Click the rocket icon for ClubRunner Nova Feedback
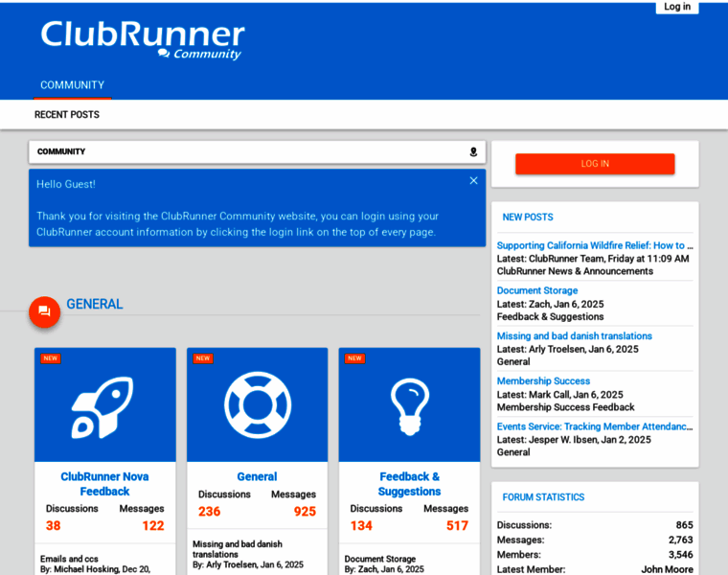Screen dimensions: 728x575 [x=102, y=407]
